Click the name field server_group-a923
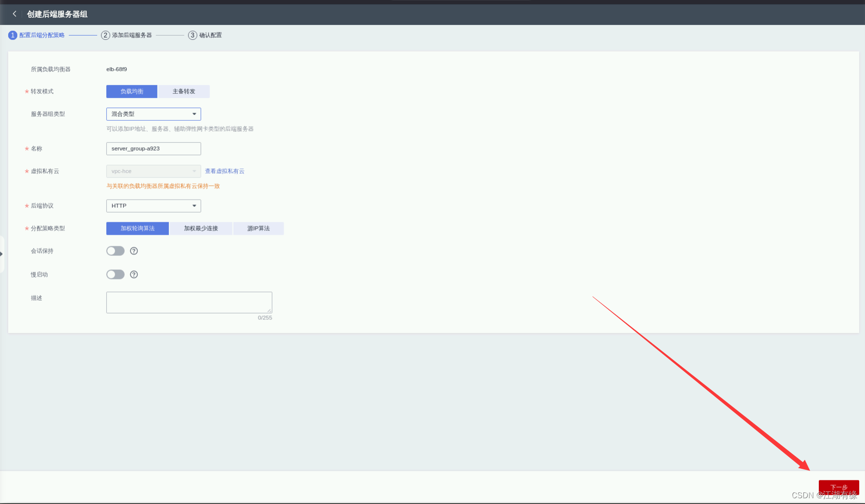Image resolution: width=865 pixels, height=504 pixels. tap(154, 149)
